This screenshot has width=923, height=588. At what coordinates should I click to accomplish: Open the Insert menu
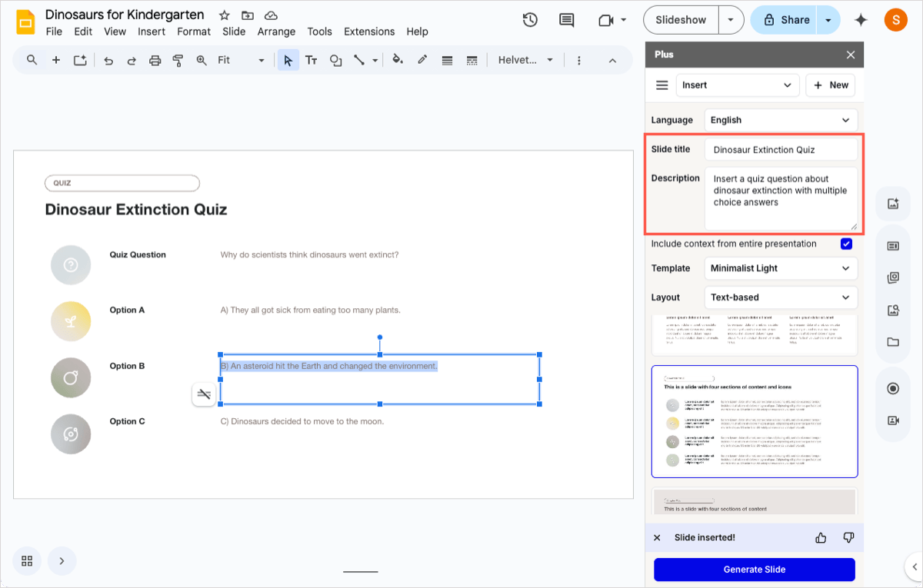[x=152, y=32]
